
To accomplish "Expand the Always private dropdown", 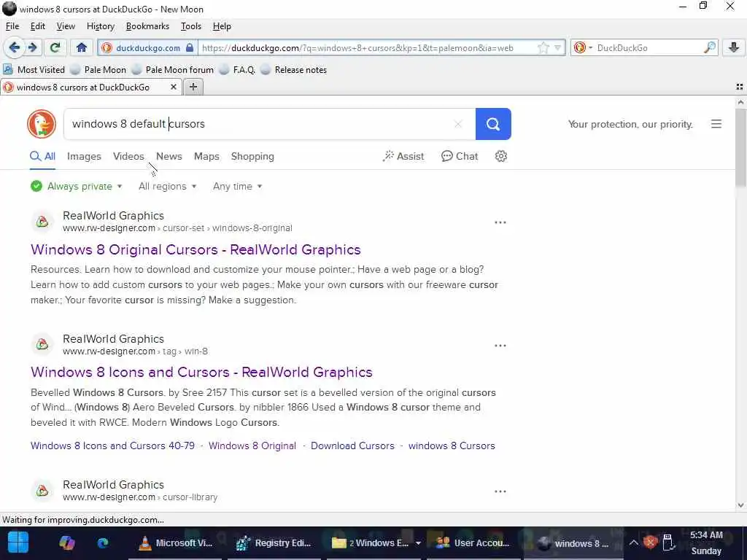I will pos(76,186).
